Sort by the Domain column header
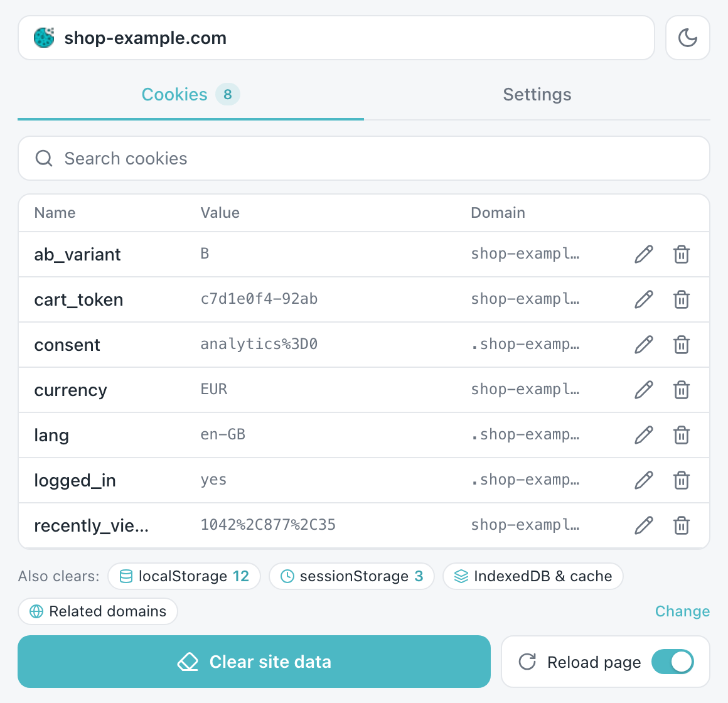The width and height of the screenshot is (728, 703). (498, 213)
